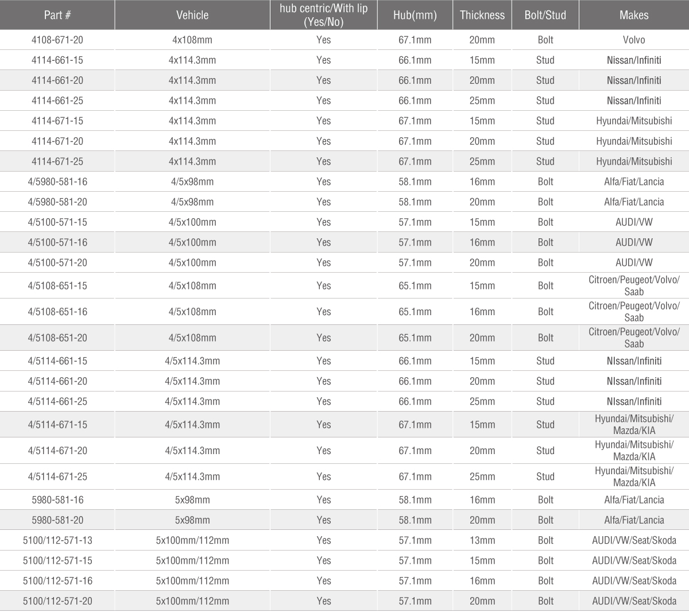This screenshot has height=616, width=689.
Task: Select part number 4108-671-20
Action: (x=57, y=40)
